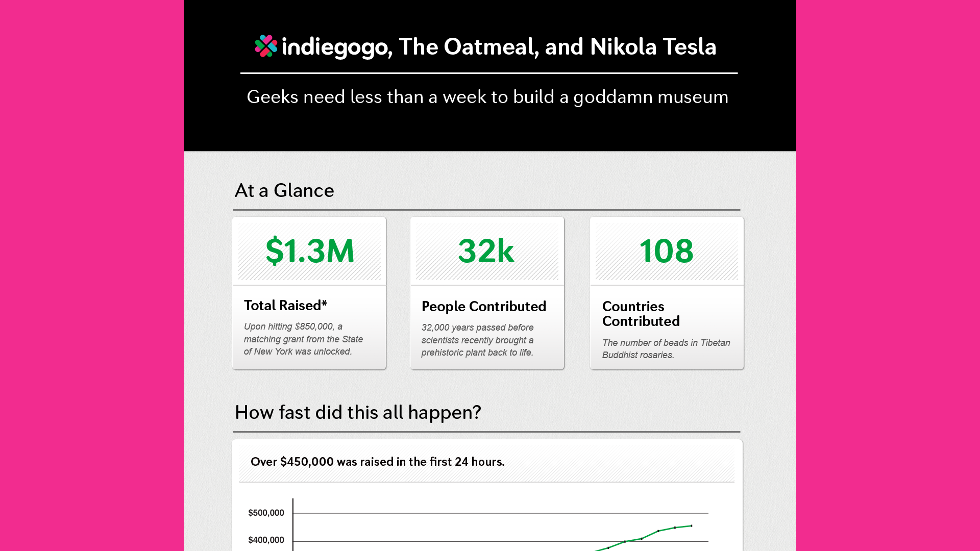This screenshot has height=551, width=980.
Task: Click the matching grant description text
Action: click(x=303, y=339)
